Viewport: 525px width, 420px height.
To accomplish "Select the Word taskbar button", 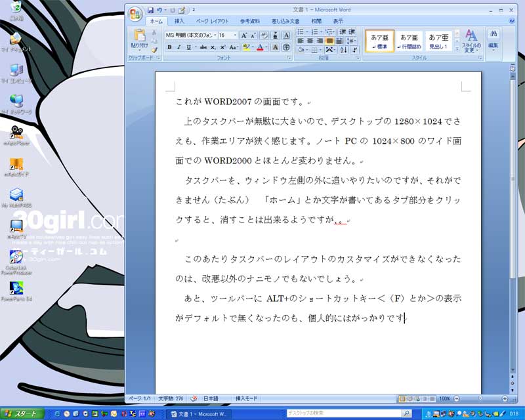I will (199, 414).
